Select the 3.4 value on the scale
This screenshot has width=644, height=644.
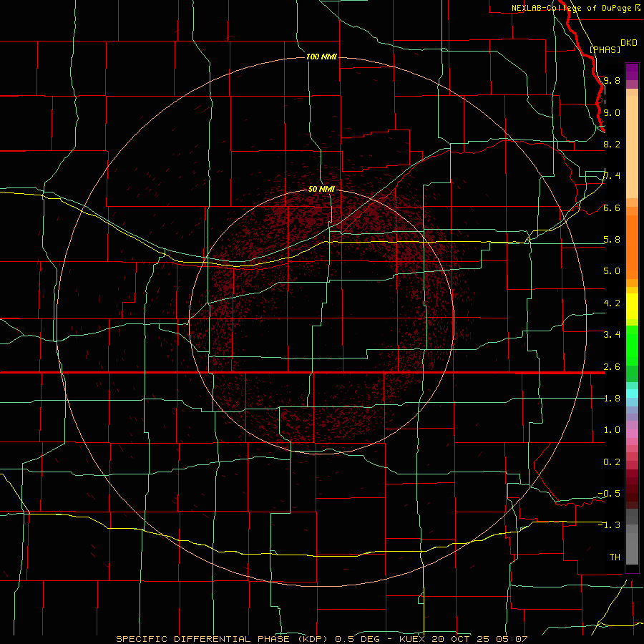[x=612, y=335]
